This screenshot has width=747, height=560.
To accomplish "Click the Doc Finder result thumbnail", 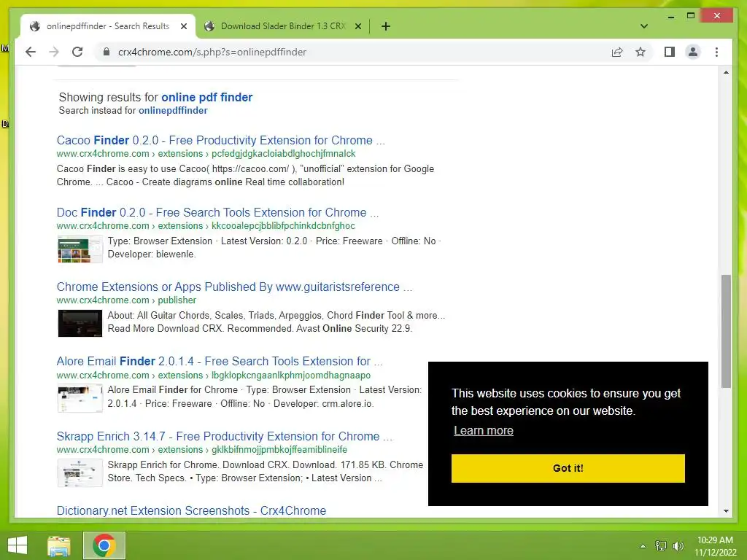I will click(x=80, y=249).
